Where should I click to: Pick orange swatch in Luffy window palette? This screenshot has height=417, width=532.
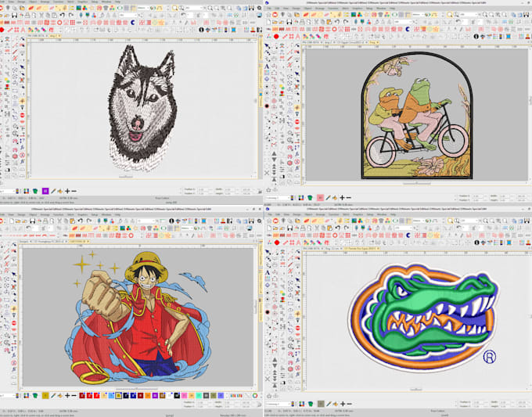click(148, 395)
